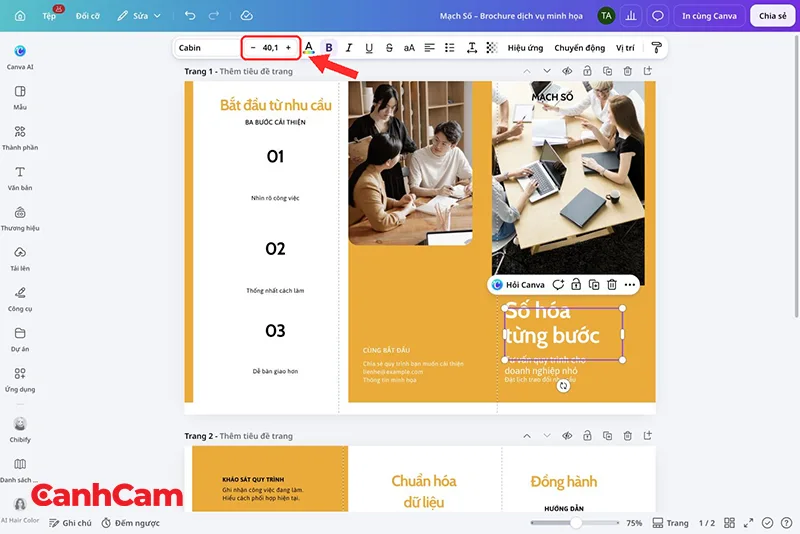Toggle bold formatting
Screen dimensions: 800x534
click(x=329, y=48)
